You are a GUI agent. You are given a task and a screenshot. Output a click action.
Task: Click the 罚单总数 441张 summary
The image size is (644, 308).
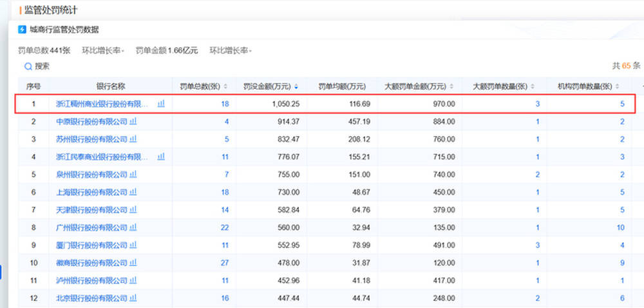pyautogui.click(x=44, y=50)
